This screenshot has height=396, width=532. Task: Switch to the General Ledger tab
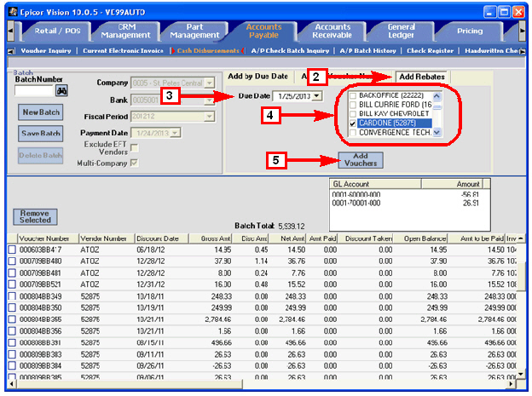click(x=401, y=31)
